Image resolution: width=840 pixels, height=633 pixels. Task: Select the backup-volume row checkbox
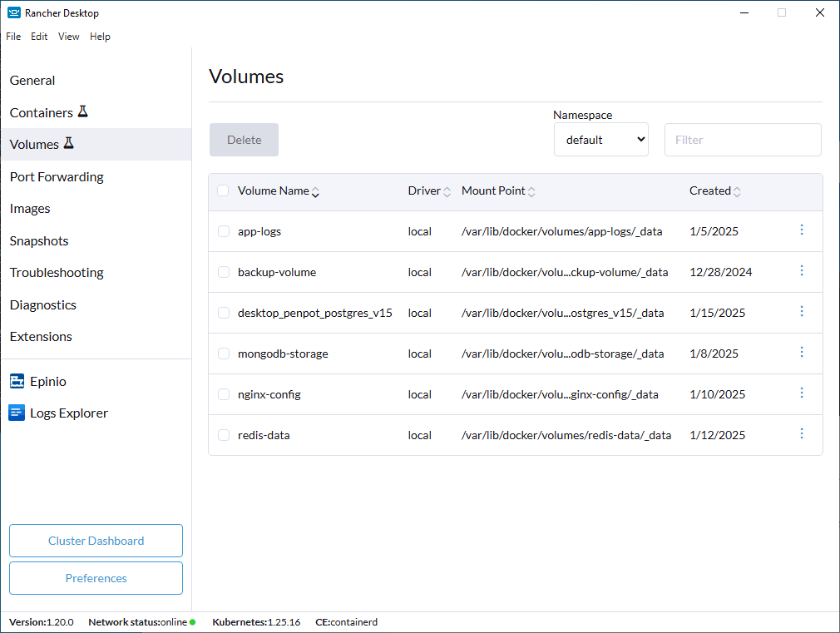223,271
